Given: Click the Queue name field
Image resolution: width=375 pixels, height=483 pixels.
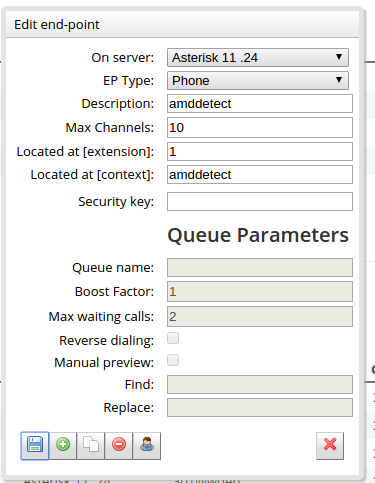Looking at the screenshot, I should pyautogui.click(x=260, y=267).
